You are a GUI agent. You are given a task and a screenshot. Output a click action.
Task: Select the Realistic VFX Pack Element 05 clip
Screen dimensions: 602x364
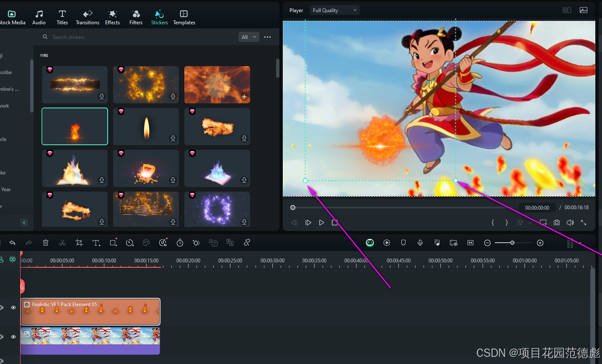90,312
